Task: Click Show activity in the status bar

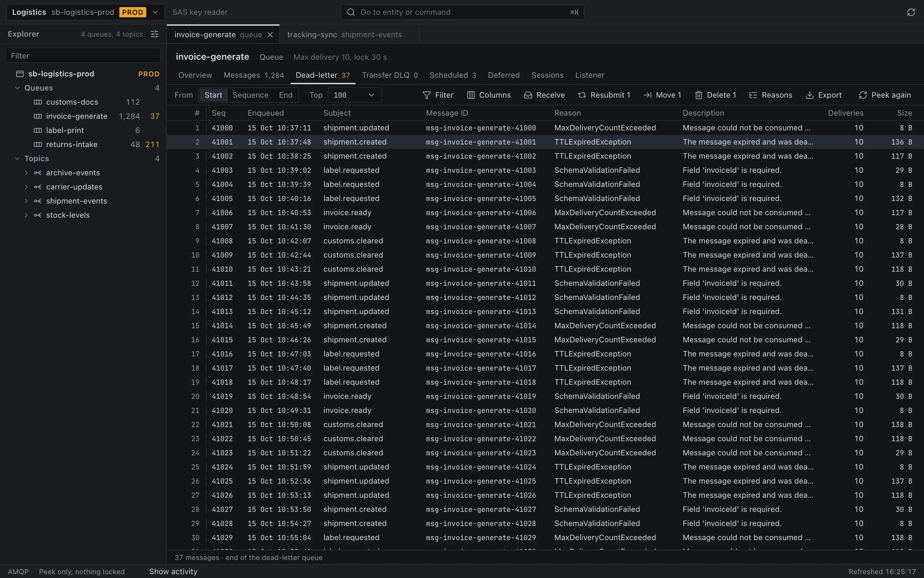Action: tap(173, 572)
